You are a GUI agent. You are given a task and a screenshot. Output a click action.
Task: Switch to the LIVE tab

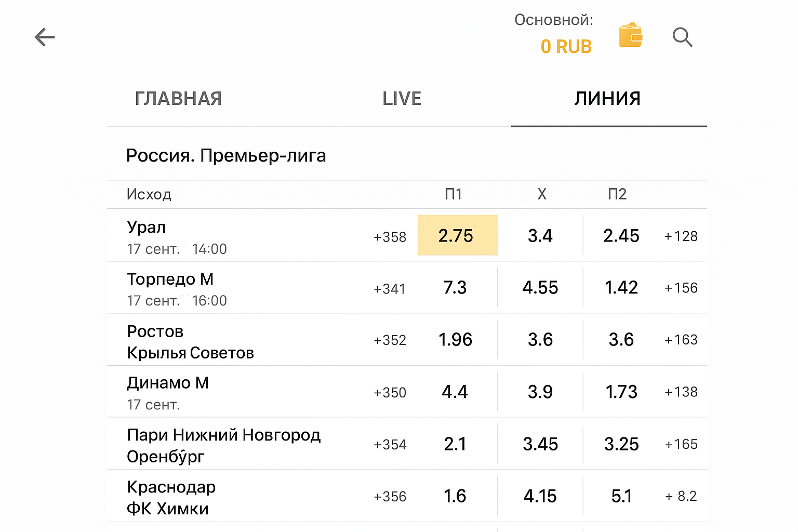point(402,99)
